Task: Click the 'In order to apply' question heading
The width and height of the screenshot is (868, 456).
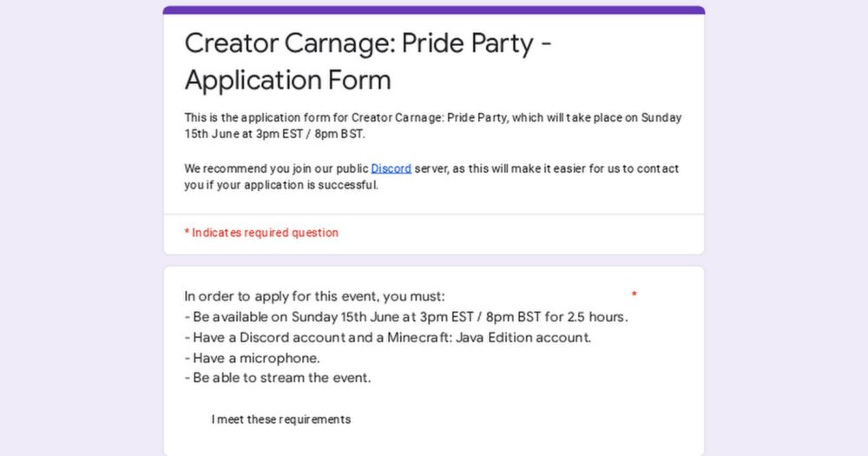Action: (314, 296)
